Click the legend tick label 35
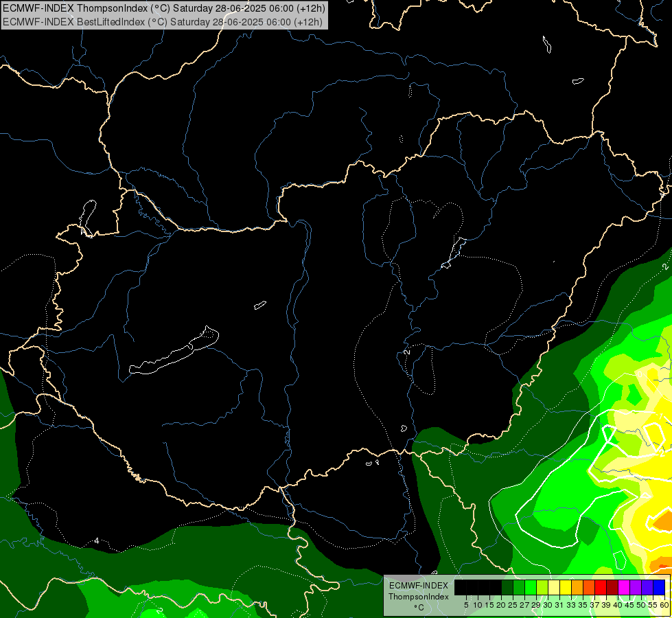 (583, 605)
